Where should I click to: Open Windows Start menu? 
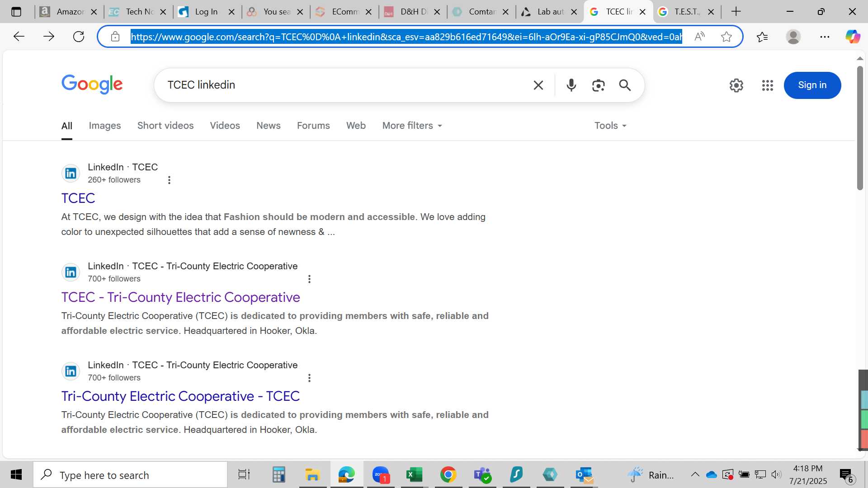pyautogui.click(x=16, y=474)
